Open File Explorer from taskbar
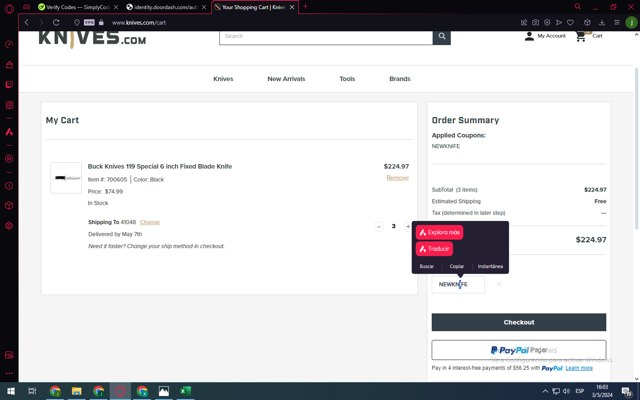Viewport: 640px width, 400px height. pyautogui.click(x=76, y=391)
